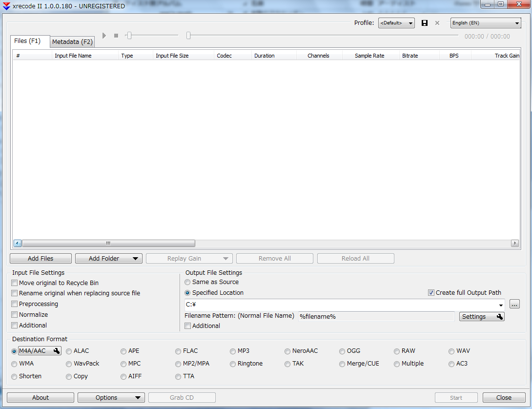Open M4A/AAC wrench settings icon
532x409 pixels.
click(57, 350)
